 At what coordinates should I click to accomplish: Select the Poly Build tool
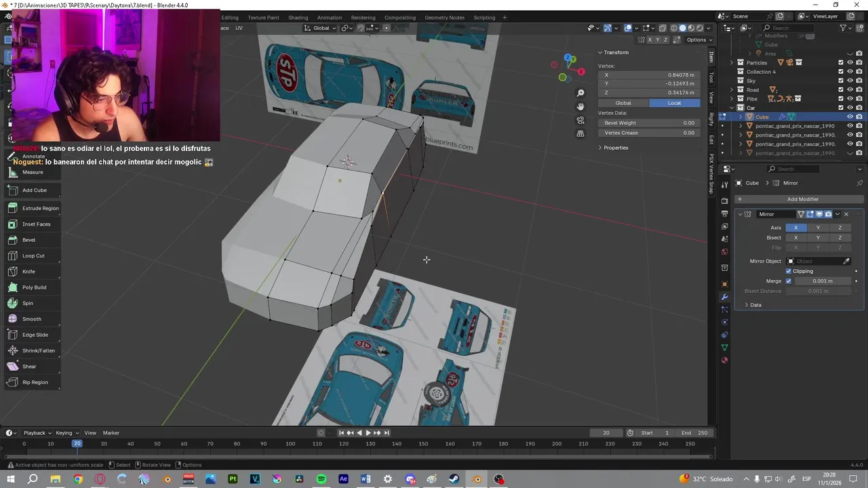33,287
